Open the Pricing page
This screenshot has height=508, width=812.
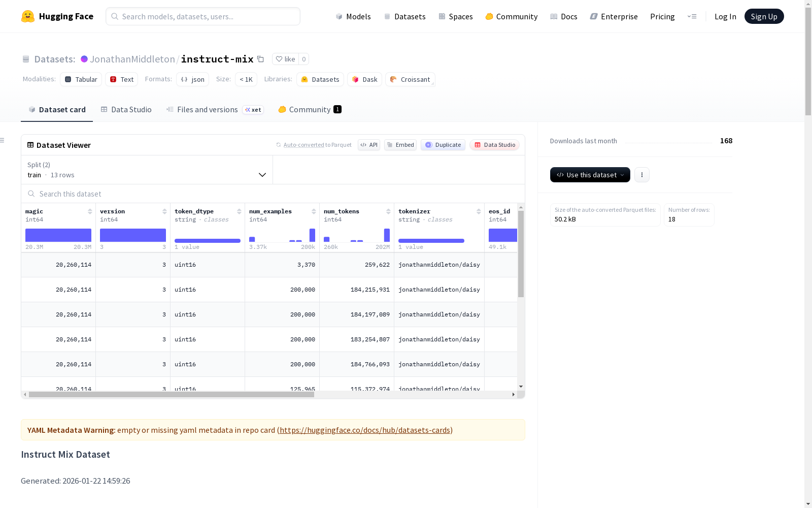point(662,16)
